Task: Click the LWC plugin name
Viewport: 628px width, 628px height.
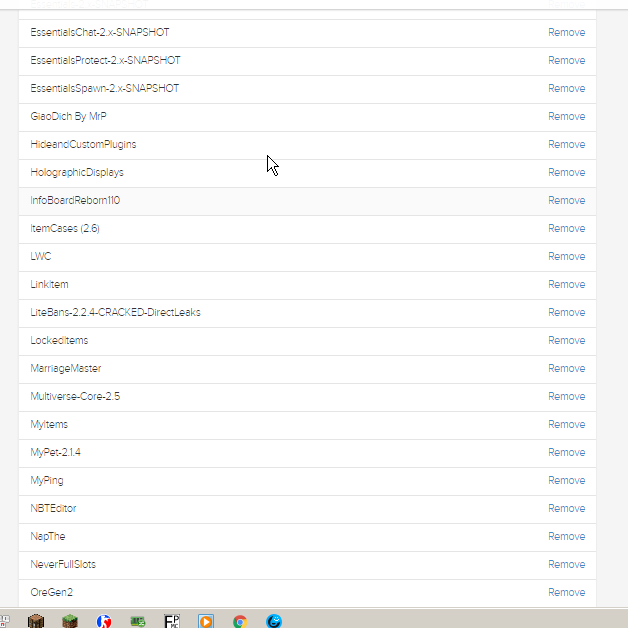Action: tap(41, 257)
